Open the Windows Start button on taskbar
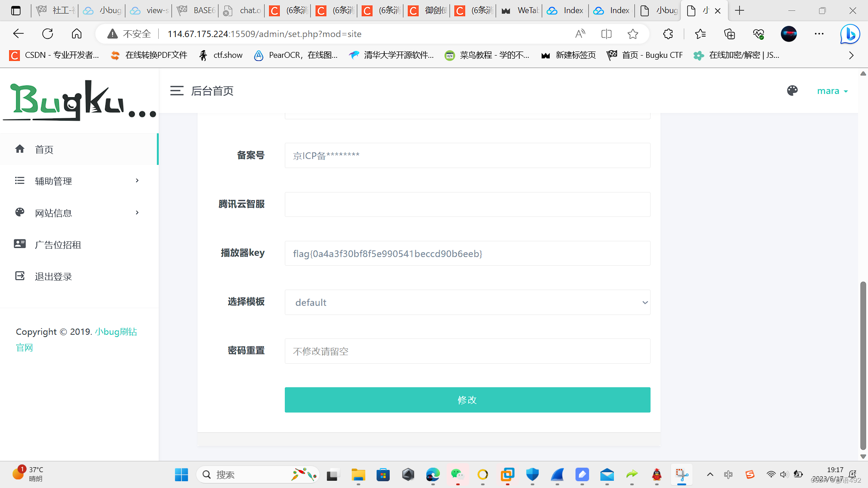This screenshot has height=488, width=868. (x=181, y=474)
